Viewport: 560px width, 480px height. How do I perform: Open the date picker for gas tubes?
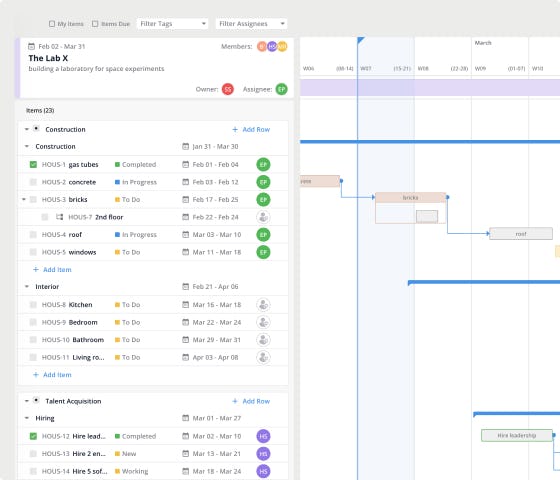[185, 165]
